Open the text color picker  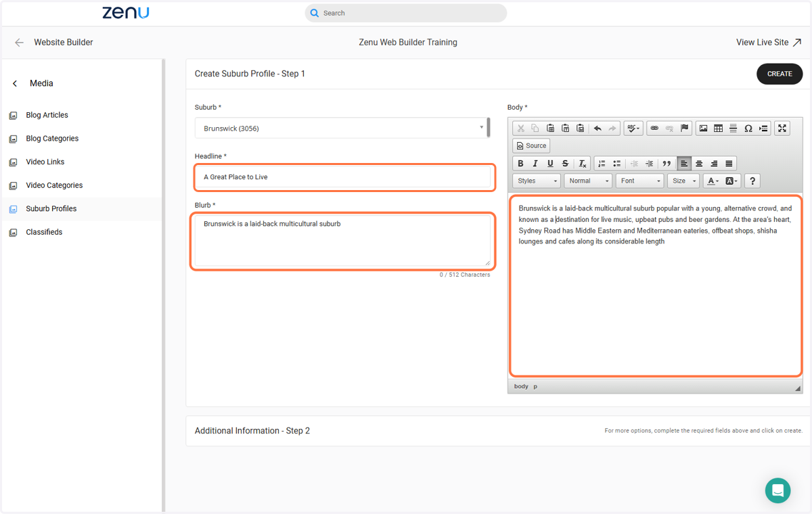point(712,181)
